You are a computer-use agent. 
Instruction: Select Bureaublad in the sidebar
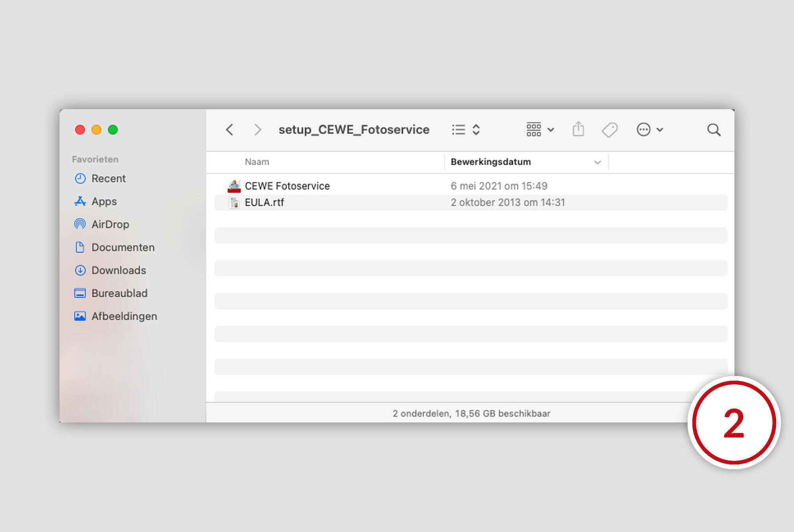pos(119,293)
